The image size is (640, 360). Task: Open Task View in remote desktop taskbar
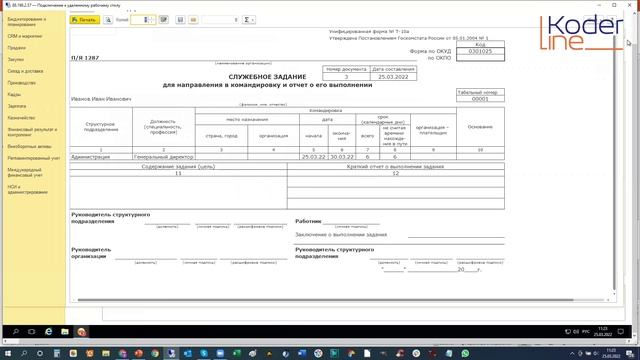[x=31, y=331]
